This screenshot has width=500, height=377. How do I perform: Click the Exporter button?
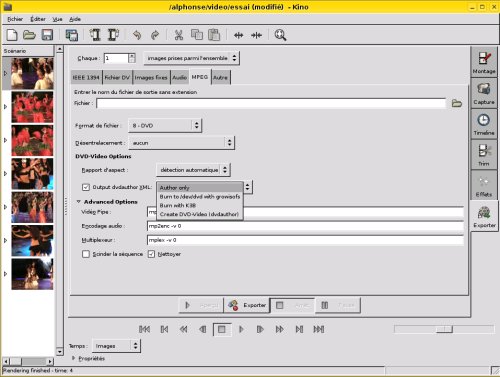(x=247, y=305)
